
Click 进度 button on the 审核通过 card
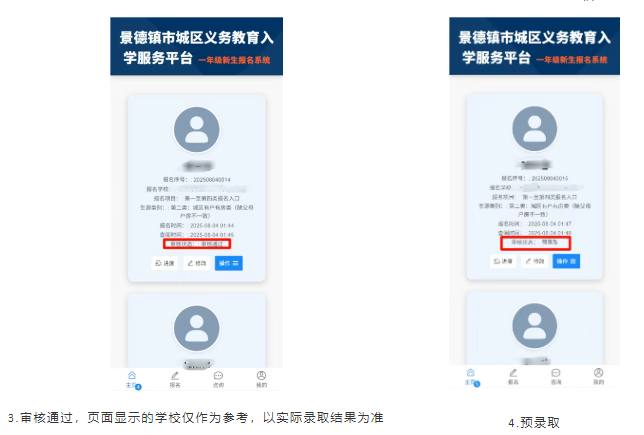pyautogui.click(x=165, y=263)
